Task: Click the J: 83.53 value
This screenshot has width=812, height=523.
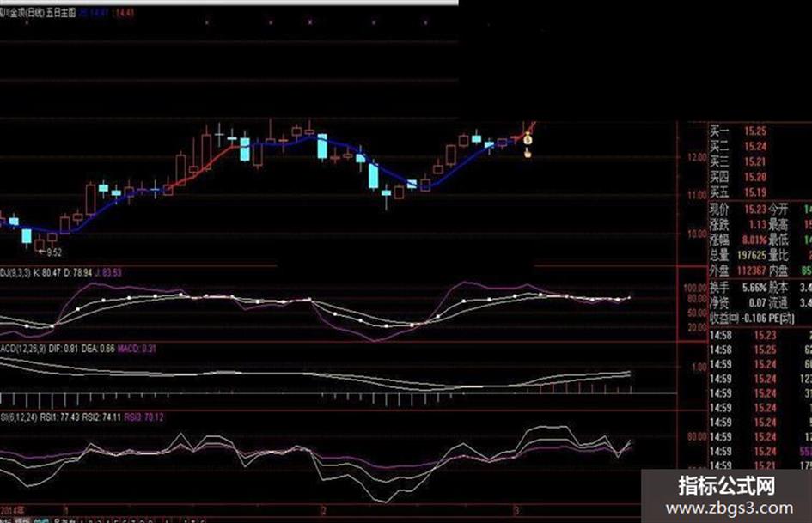Action: [x=108, y=272]
